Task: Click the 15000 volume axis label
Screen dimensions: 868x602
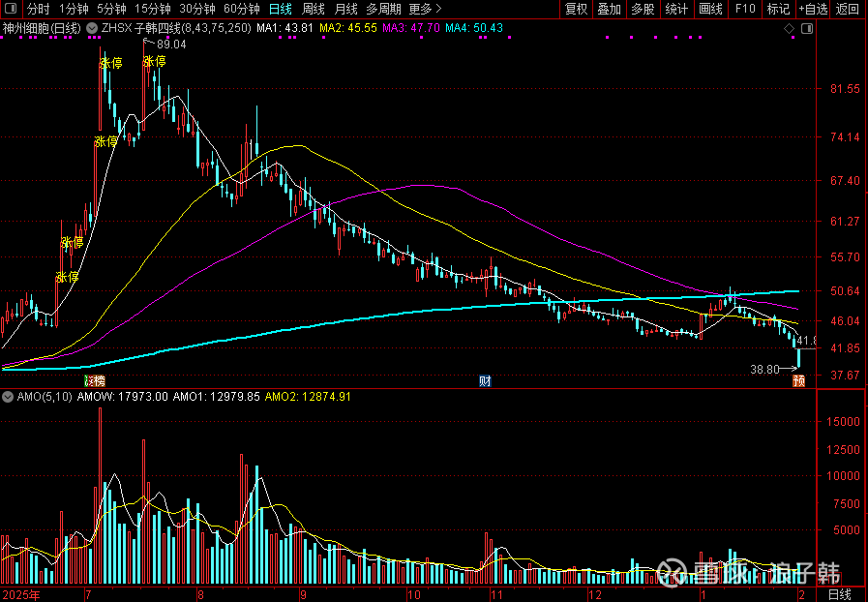Action: 843,421
